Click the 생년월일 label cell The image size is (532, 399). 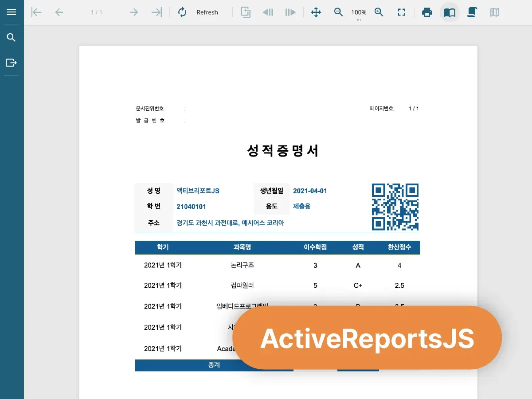272,191
